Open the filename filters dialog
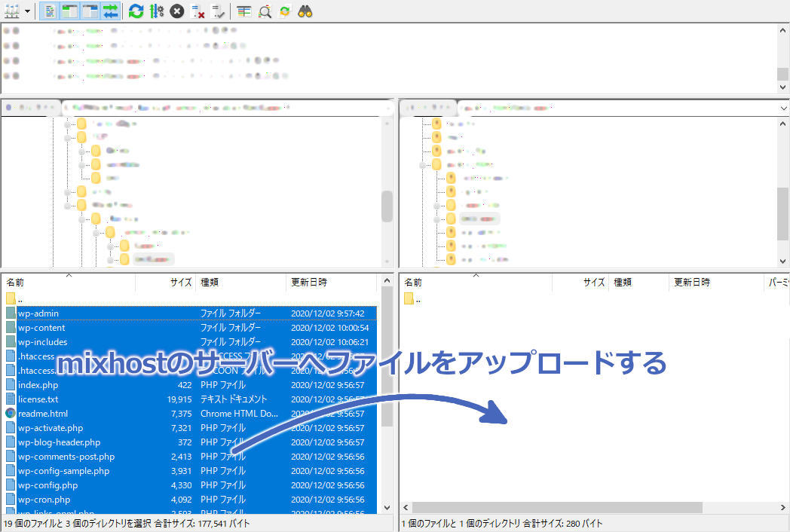 (x=244, y=11)
